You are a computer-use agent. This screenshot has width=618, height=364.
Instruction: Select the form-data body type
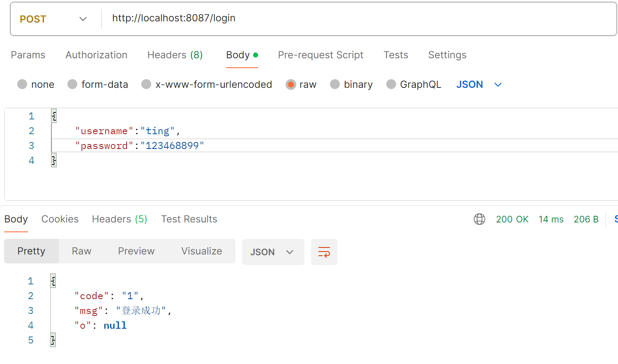[98, 85]
